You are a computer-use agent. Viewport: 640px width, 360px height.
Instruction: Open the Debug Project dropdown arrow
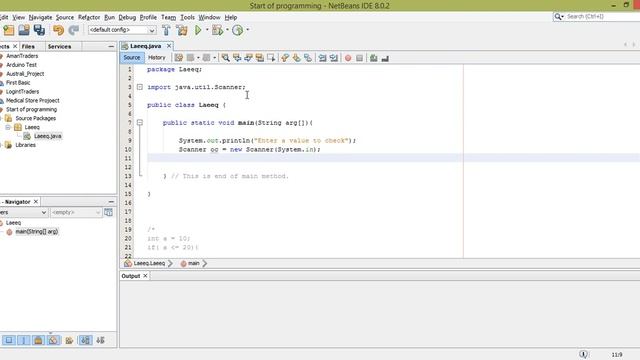(x=227, y=30)
